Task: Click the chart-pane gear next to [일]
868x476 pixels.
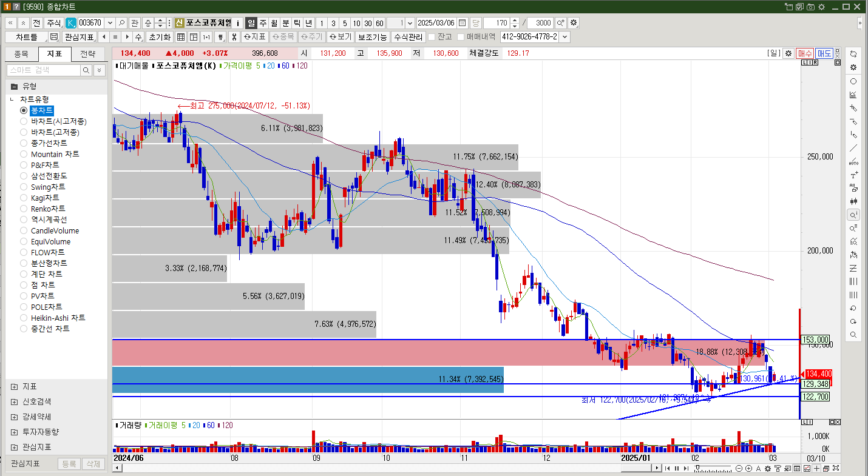Action: click(788, 53)
